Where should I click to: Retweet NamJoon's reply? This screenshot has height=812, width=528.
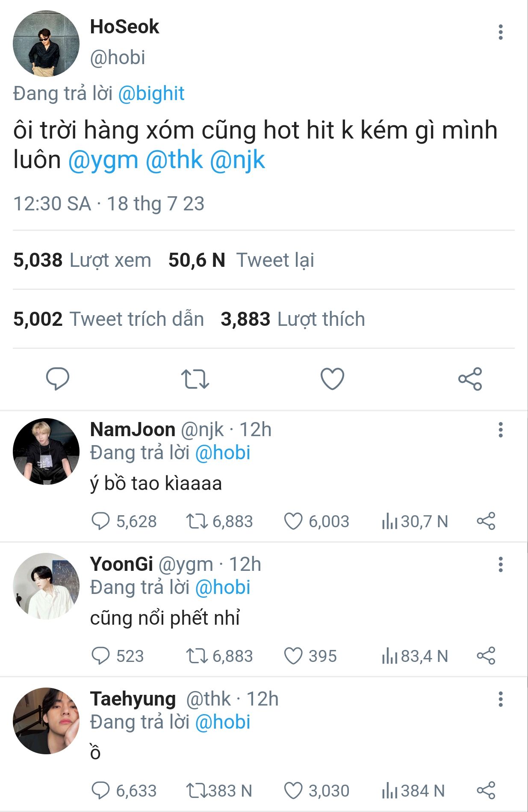point(196,522)
